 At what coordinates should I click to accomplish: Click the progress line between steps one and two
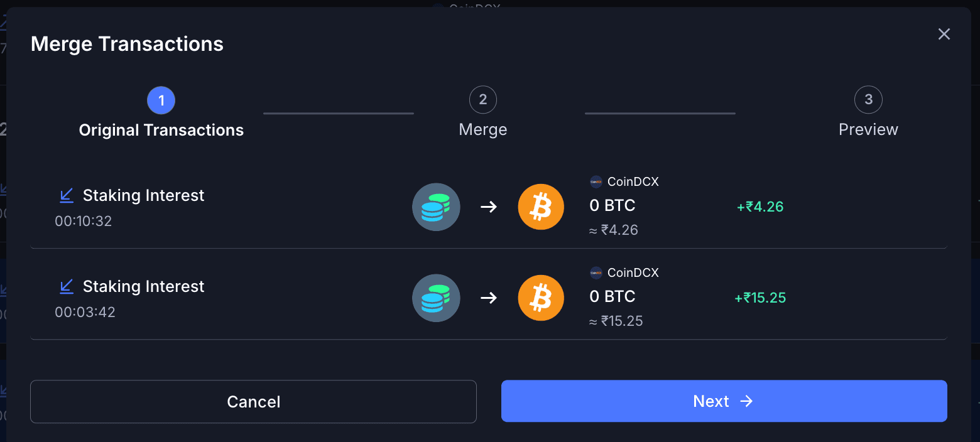(x=338, y=114)
